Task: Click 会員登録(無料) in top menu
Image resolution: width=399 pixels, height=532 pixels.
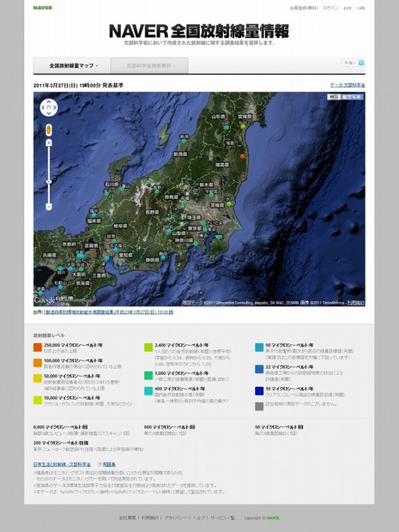Action: [x=304, y=8]
